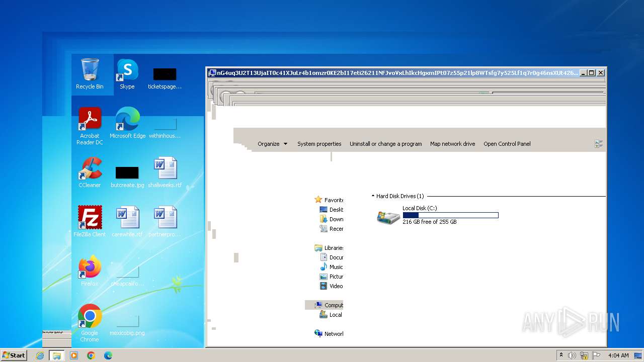Open Windows Media Player from the taskbar

74,355
